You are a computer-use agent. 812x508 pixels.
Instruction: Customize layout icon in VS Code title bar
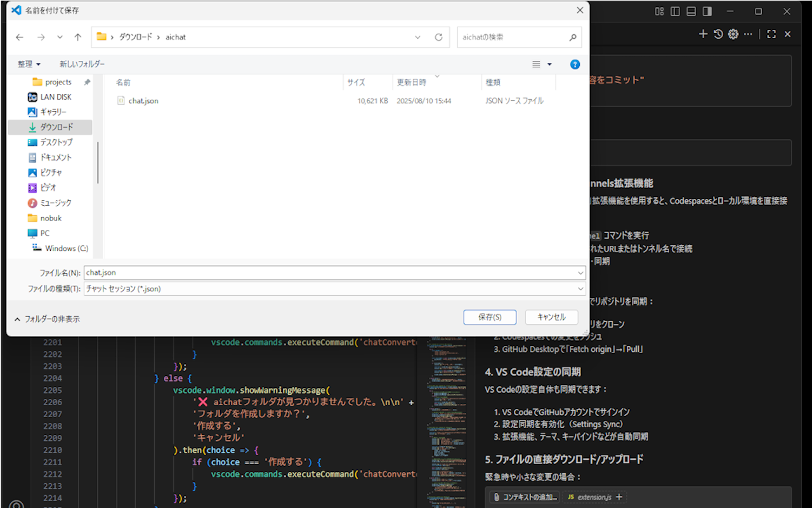(x=660, y=11)
